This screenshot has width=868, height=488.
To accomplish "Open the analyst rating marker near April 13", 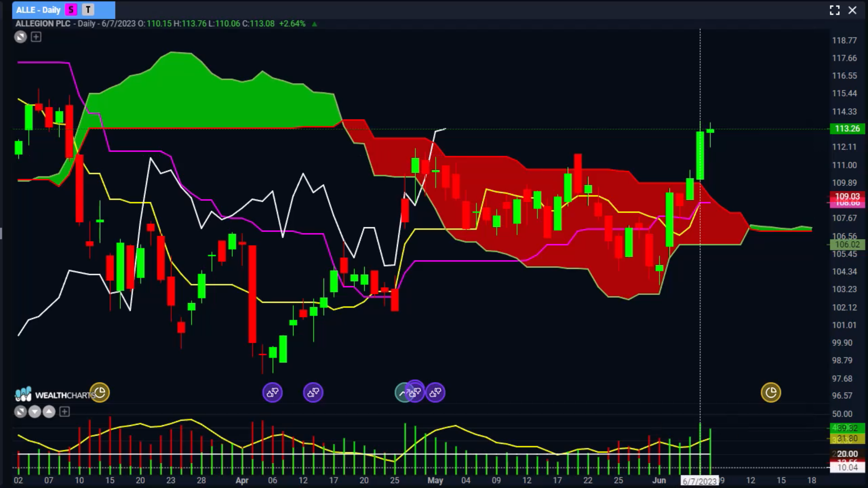I will pyautogui.click(x=313, y=392).
